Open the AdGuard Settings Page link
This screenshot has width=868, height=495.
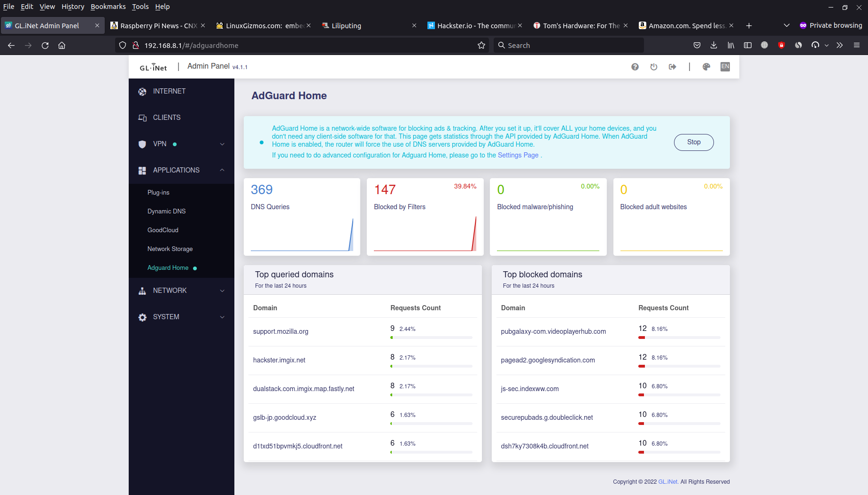coord(518,156)
